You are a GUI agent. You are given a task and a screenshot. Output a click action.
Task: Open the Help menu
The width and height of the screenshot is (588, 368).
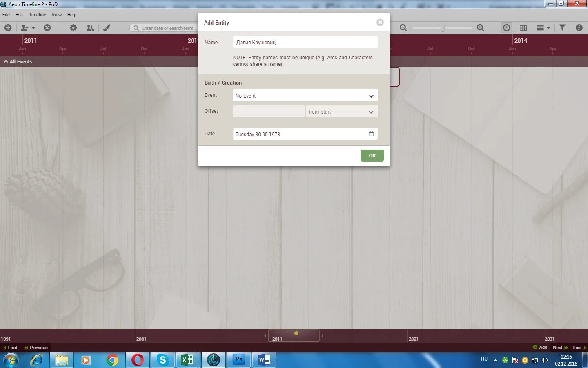[72, 15]
